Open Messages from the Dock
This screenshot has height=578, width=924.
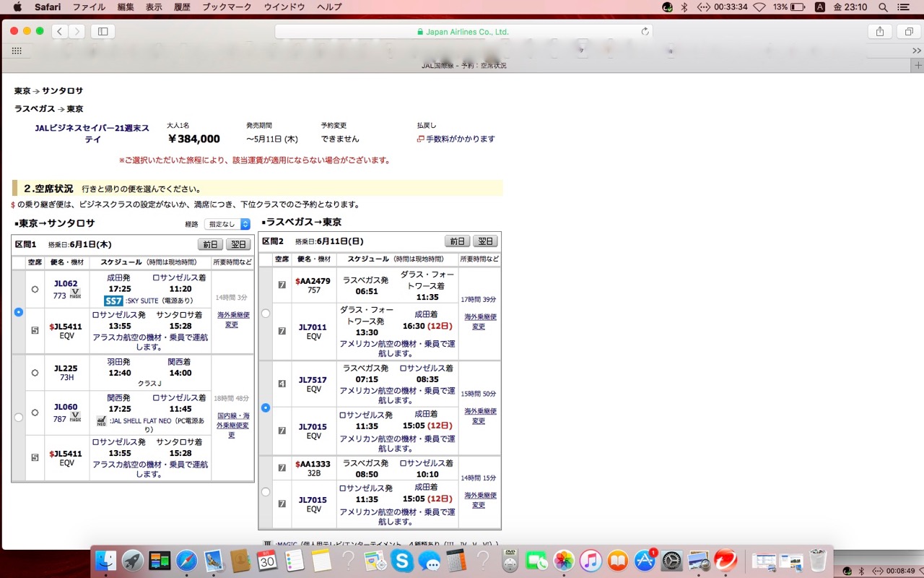(429, 561)
